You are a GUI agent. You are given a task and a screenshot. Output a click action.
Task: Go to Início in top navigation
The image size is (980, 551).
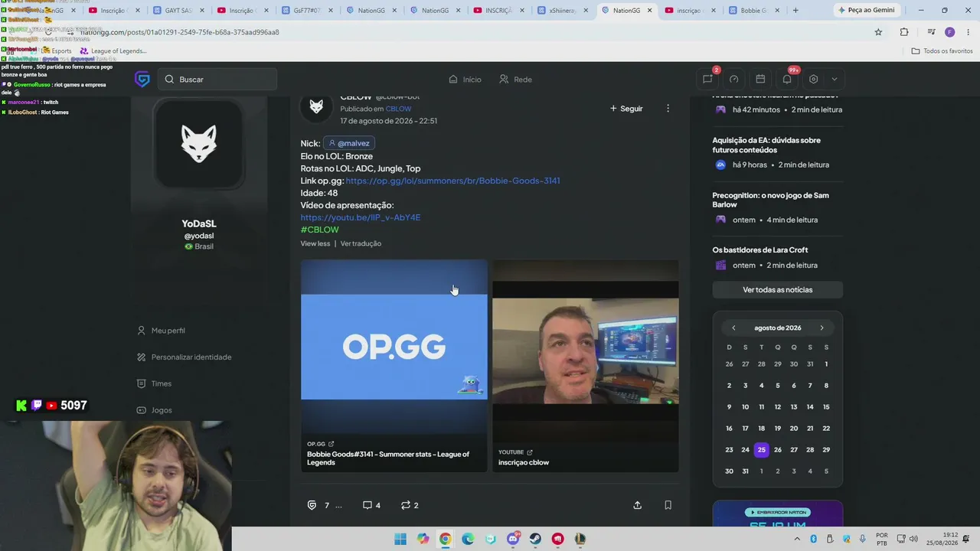(465, 79)
